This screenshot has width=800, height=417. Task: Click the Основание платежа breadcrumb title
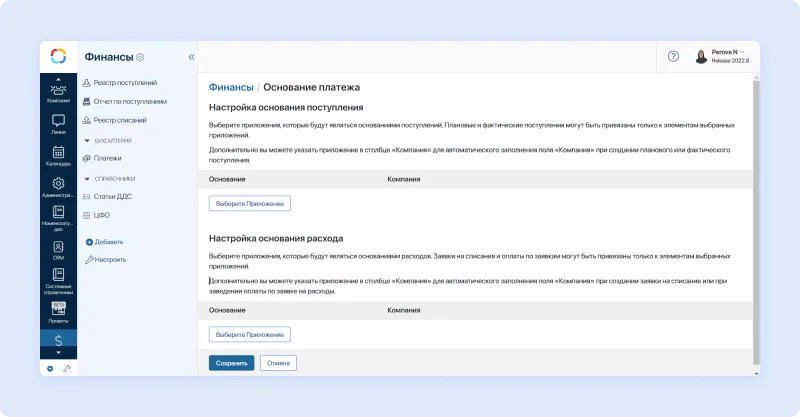pyautogui.click(x=311, y=87)
